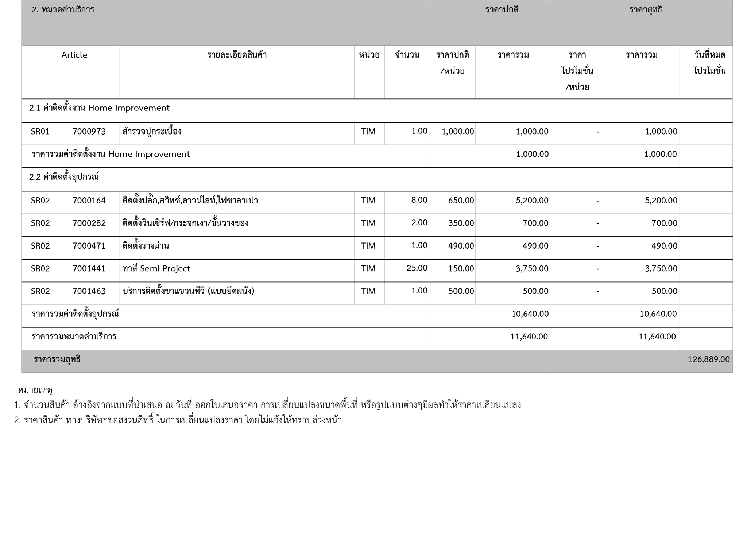Click the 'รายละเอียดสินค้า' column header
The width and height of the screenshot is (747, 560).
point(237,55)
